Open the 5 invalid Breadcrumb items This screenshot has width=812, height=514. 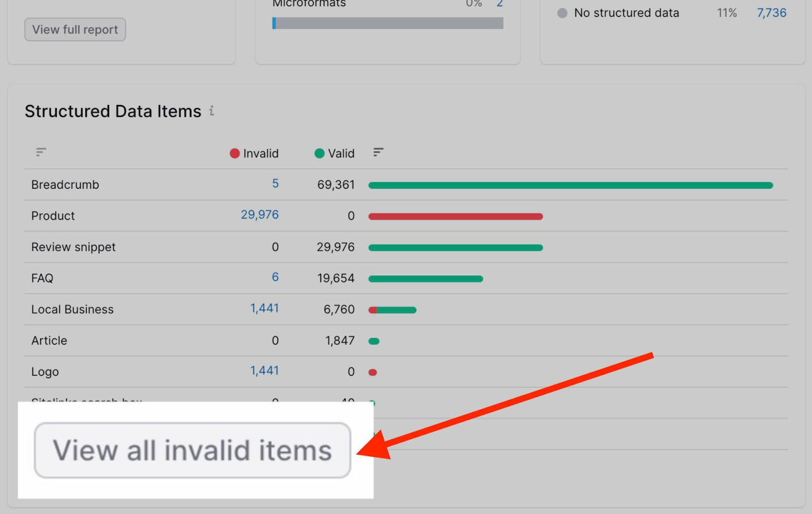[x=275, y=184]
